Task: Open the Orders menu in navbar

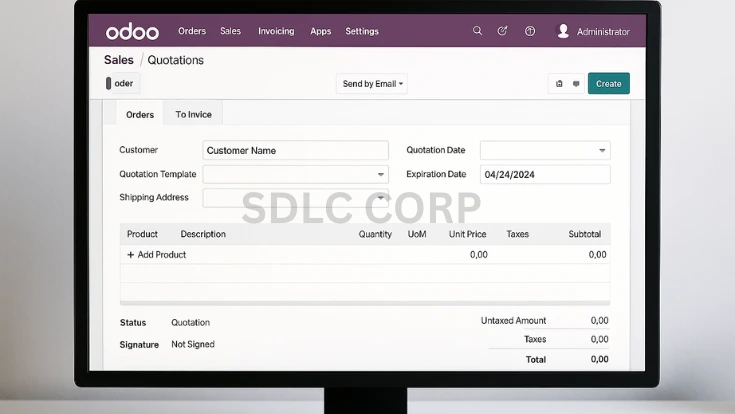Action: pos(192,31)
